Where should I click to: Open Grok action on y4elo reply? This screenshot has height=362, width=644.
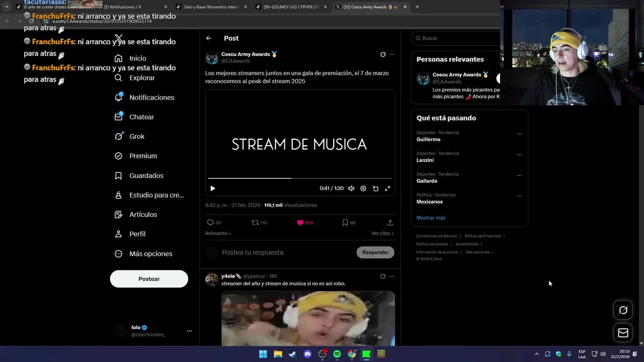(x=383, y=276)
